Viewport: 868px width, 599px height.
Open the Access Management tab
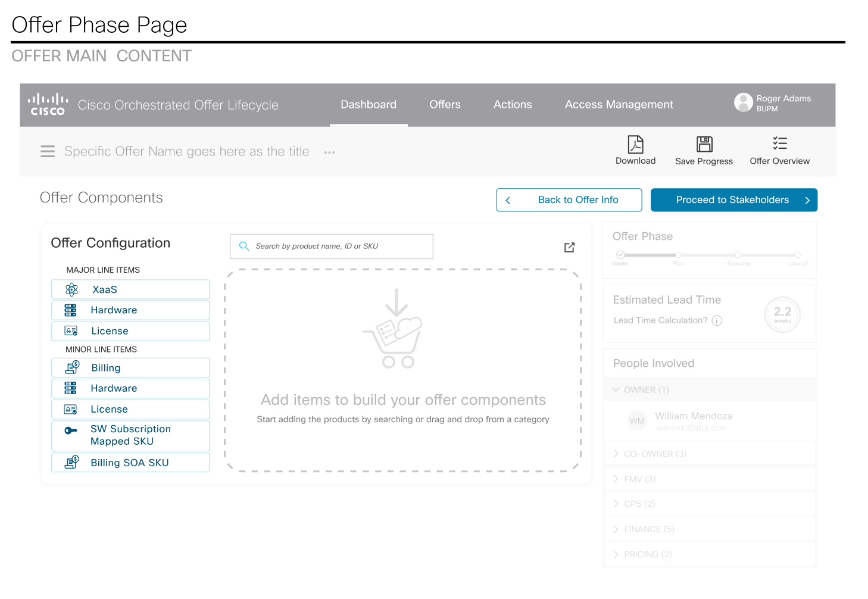click(x=619, y=105)
